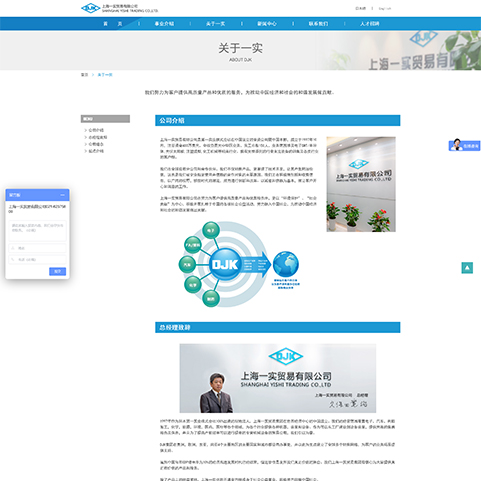
Task: Click the ABOUT DJK subtitle text
Action: point(240,60)
